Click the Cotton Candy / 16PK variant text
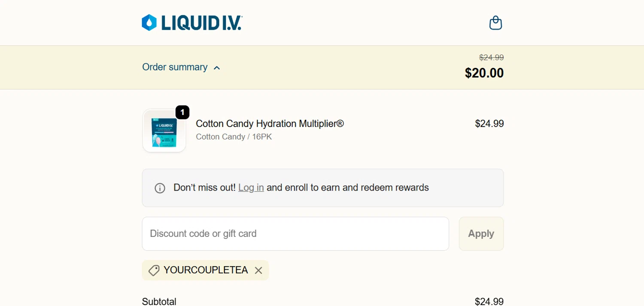Image resolution: width=644 pixels, height=306 pixels. 234,137
